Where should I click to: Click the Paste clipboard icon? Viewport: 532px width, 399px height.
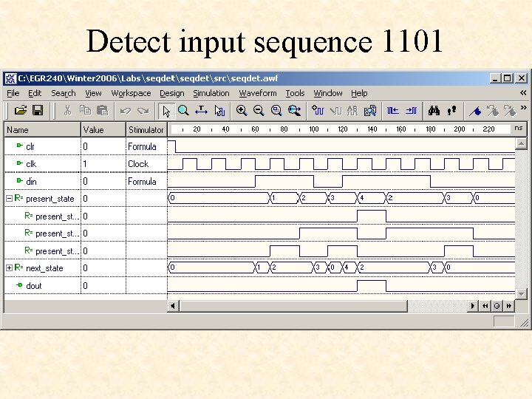102,110
